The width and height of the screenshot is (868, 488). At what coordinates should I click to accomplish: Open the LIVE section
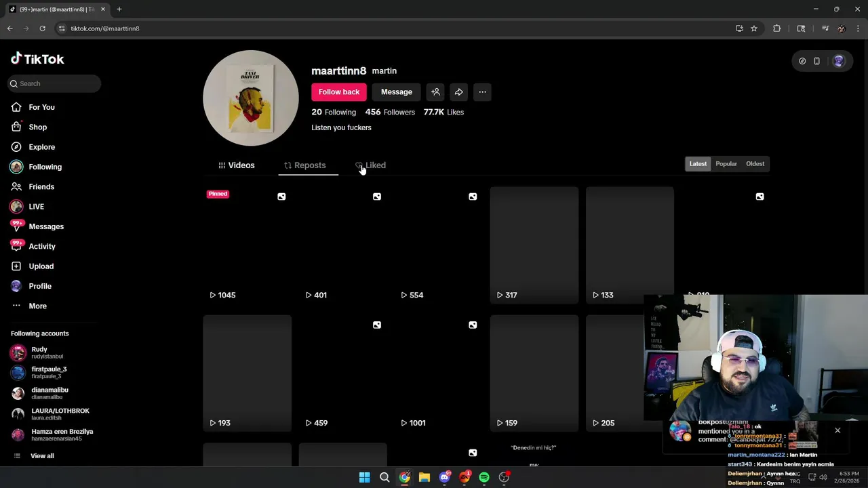(27, 207)
